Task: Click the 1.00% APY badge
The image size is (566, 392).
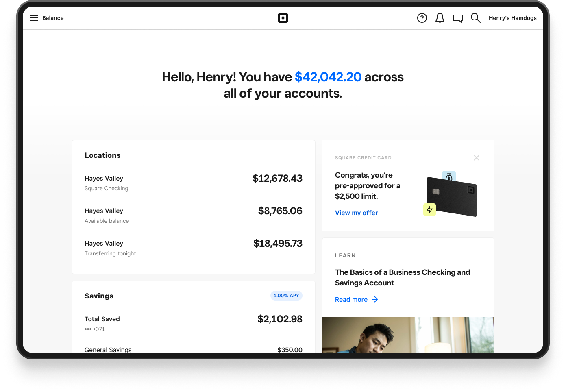Action: pyautogui.click(x=286, y=296)
